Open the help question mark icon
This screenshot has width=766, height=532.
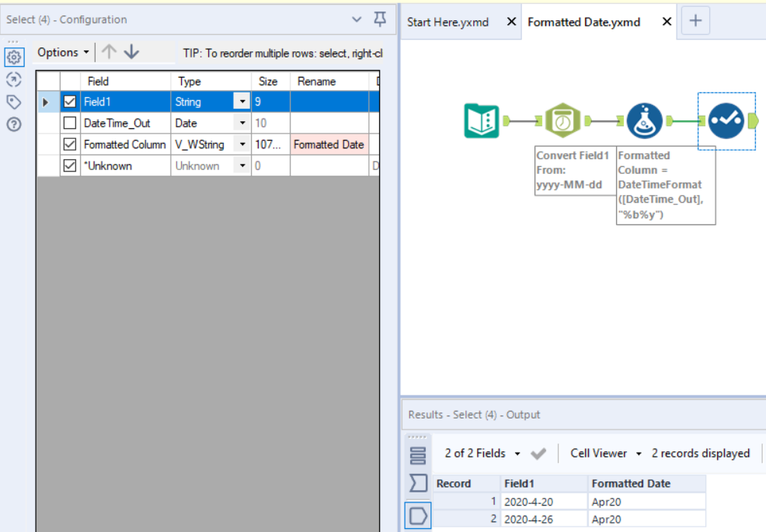click(x=14, y=124)
